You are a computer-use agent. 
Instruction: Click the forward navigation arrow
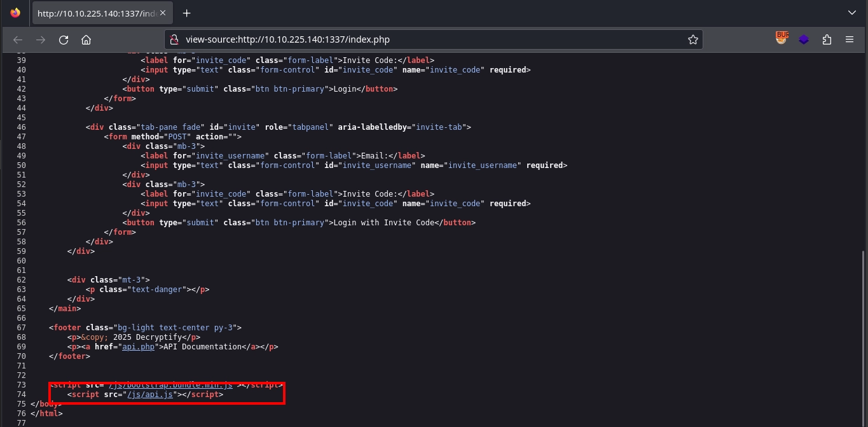click(41, 39)
